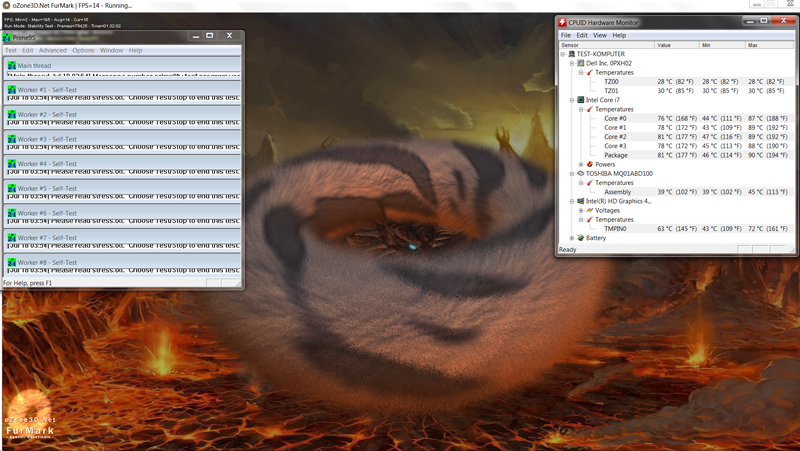Open the Prime95 Help menu

[135, 50]
